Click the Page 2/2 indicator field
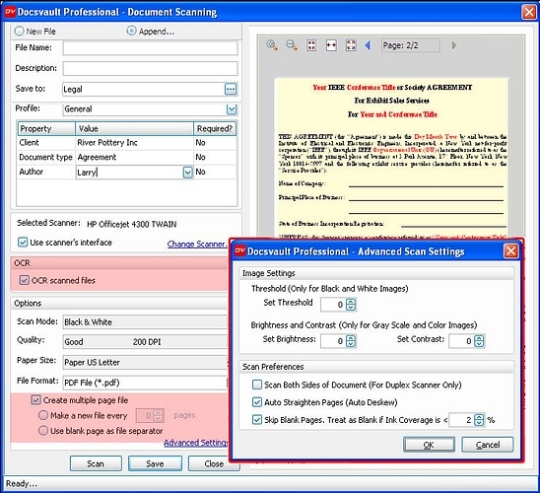This screenshot has height=493, width=540. click(x=410, y=45)
